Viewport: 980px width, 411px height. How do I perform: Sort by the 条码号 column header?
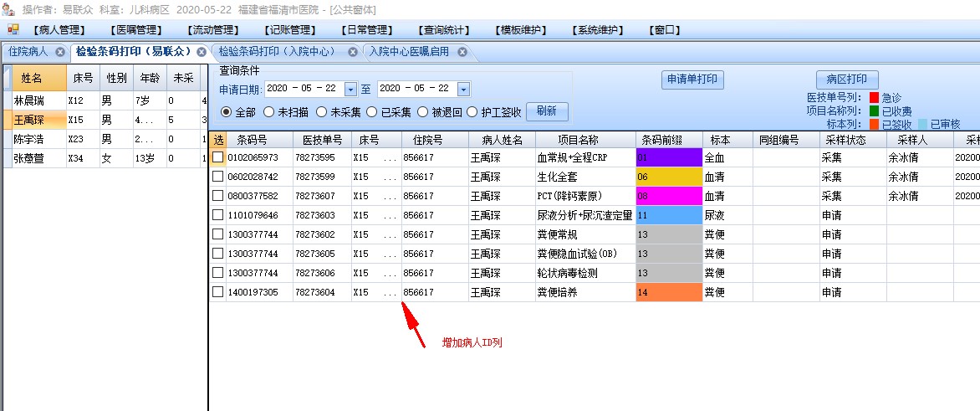coord(259,140)
